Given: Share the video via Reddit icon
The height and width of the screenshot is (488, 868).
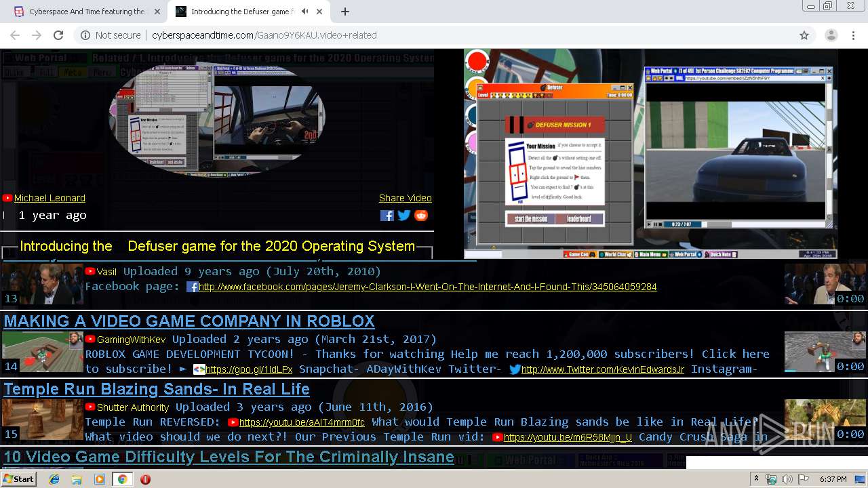Looking at the screenshot, I should [x=421, y=216].
